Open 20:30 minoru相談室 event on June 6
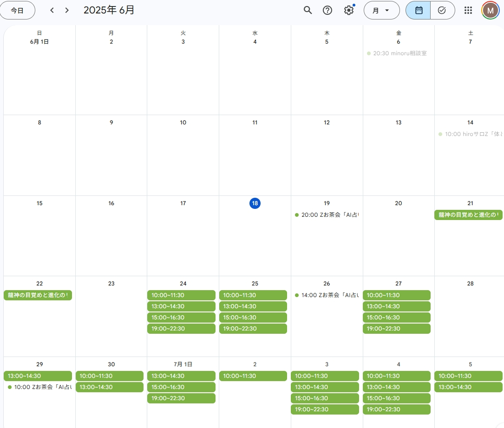Viewport: 504px width, 428px height. click(x=397, y=53)
